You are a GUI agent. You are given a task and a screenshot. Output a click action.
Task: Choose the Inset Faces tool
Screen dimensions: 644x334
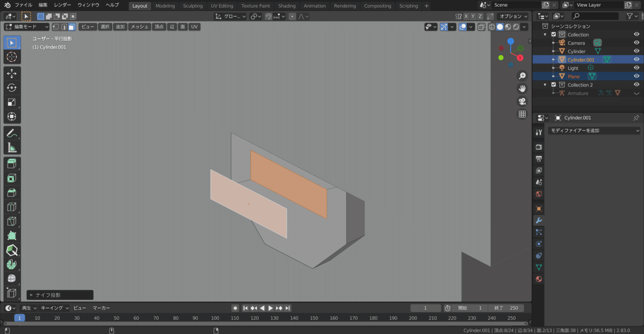point(12,179)
